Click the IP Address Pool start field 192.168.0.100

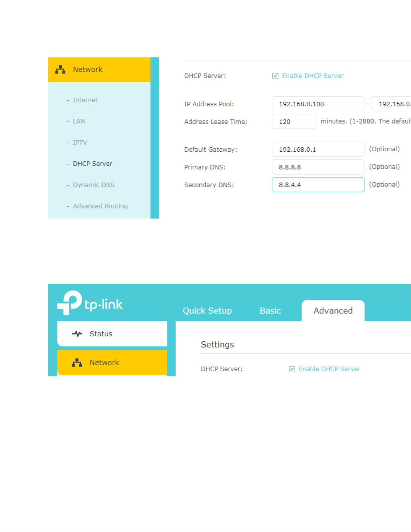pos(318,104)
